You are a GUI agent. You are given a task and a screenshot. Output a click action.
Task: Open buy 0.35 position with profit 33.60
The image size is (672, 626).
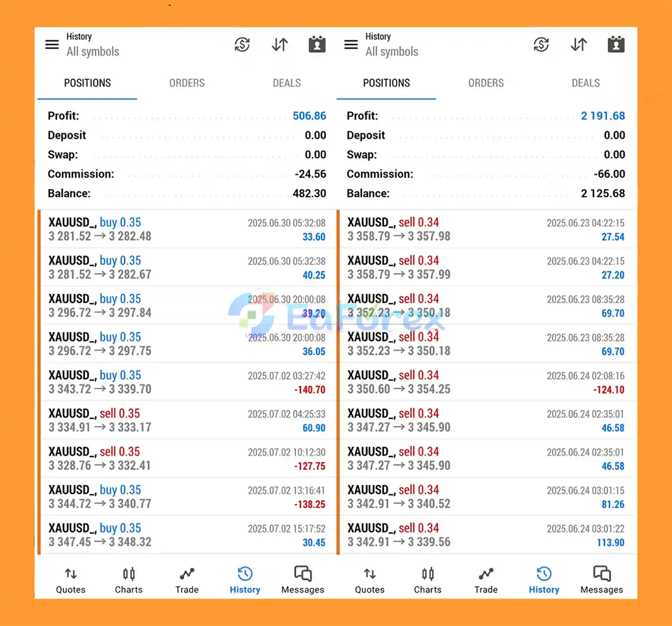(187, 229)
